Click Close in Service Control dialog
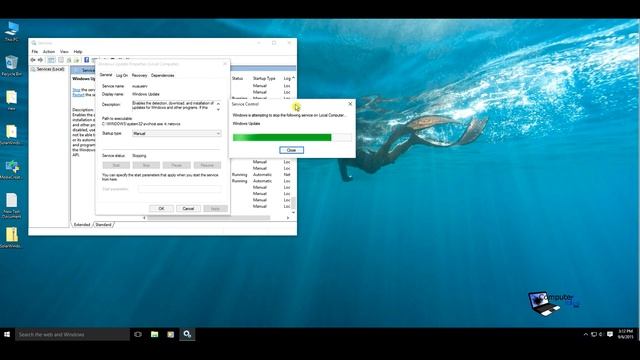This screenshot has height=360, width=640. click(x=291, y=150)
